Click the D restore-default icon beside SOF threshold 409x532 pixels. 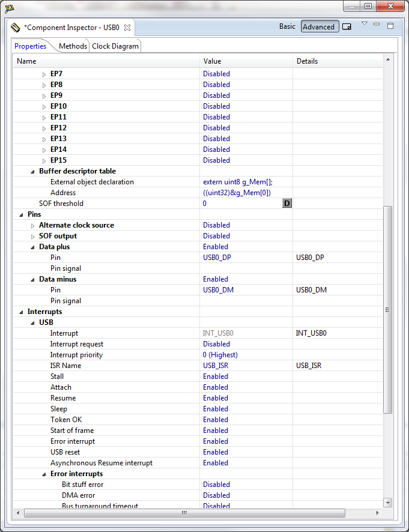click(286, 203)
